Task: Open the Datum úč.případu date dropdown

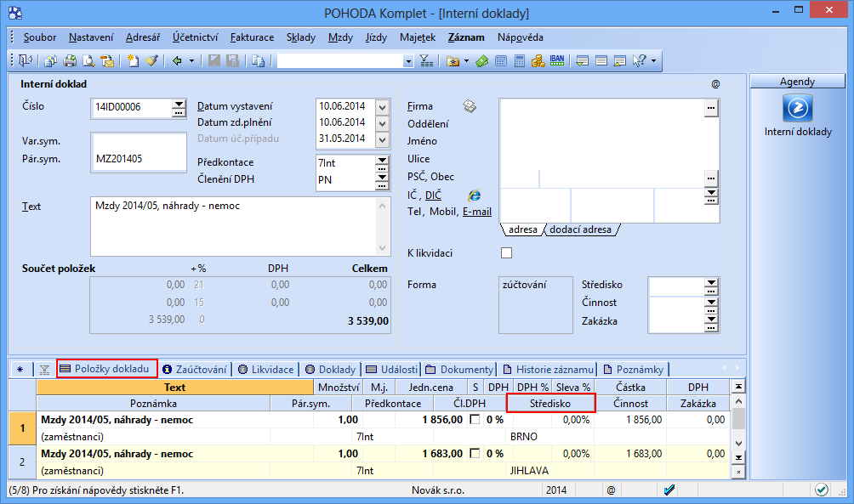Action: [382, 140]
